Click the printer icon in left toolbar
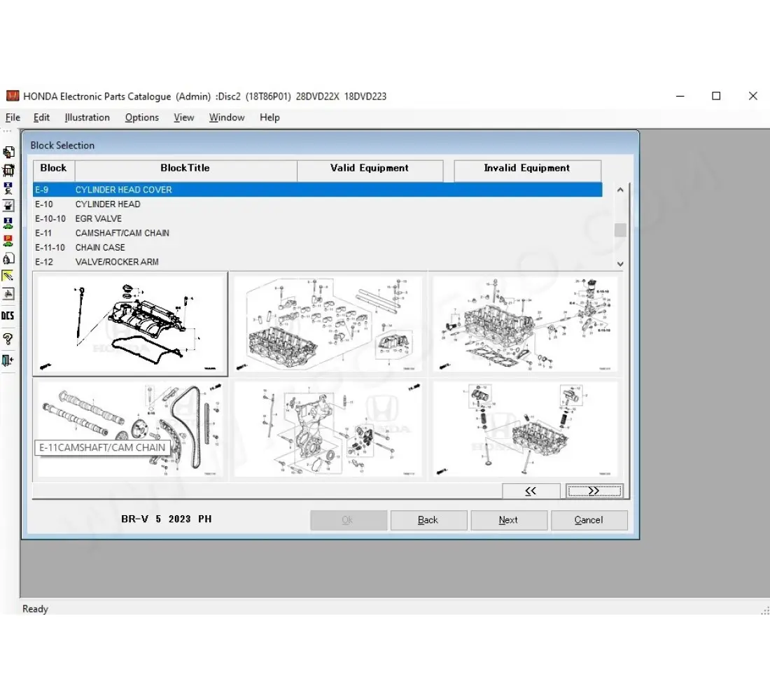Screen dimensions: 770x700 [8, 294]
